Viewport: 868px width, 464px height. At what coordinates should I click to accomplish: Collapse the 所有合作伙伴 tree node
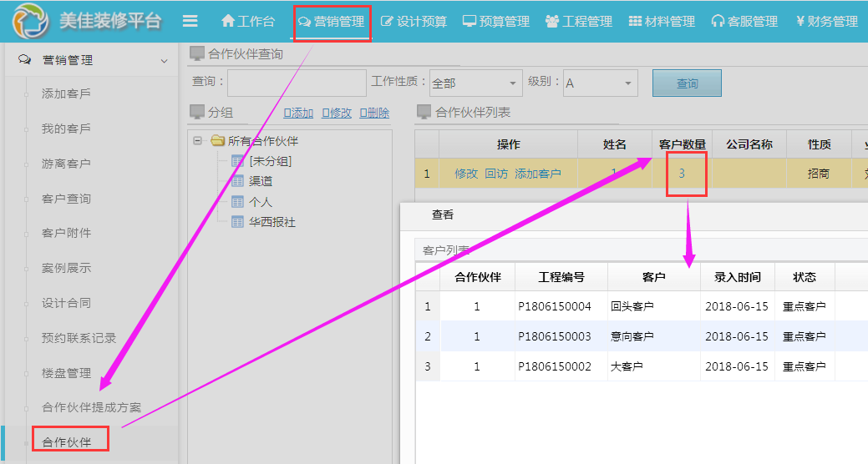coord(198,141)
